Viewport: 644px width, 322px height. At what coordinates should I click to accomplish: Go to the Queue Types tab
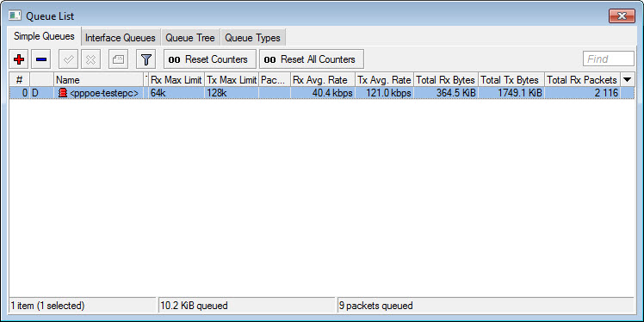pyautogui.click(x=252, y=38)
